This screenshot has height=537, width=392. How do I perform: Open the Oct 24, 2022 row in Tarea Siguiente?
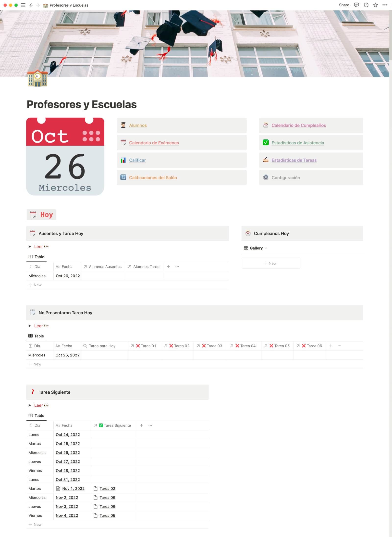(68, 435)
